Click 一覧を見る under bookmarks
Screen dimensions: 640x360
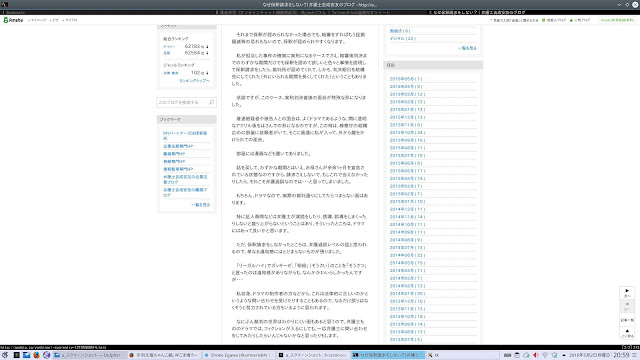click(x=201, y=205)
